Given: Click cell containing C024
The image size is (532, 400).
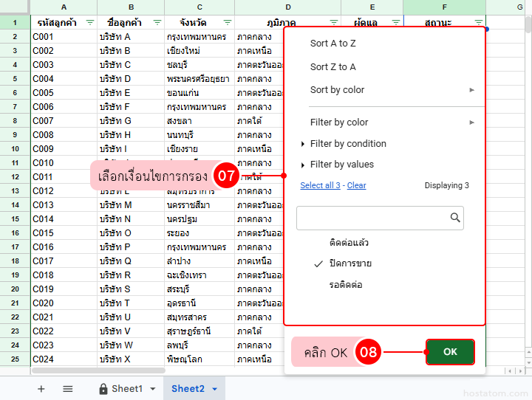Looking at the screenshot, I should point(64,359).
